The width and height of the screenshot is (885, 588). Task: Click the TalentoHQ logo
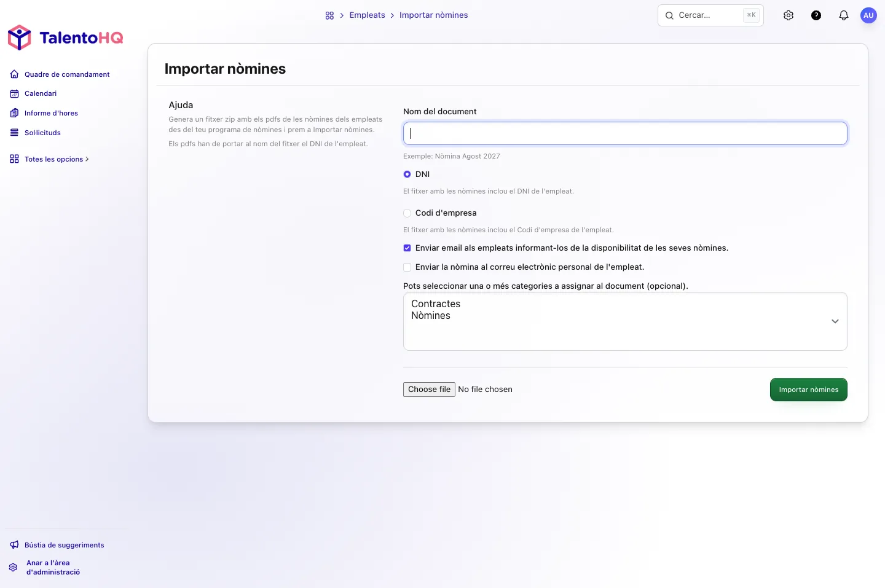point(65,37)
